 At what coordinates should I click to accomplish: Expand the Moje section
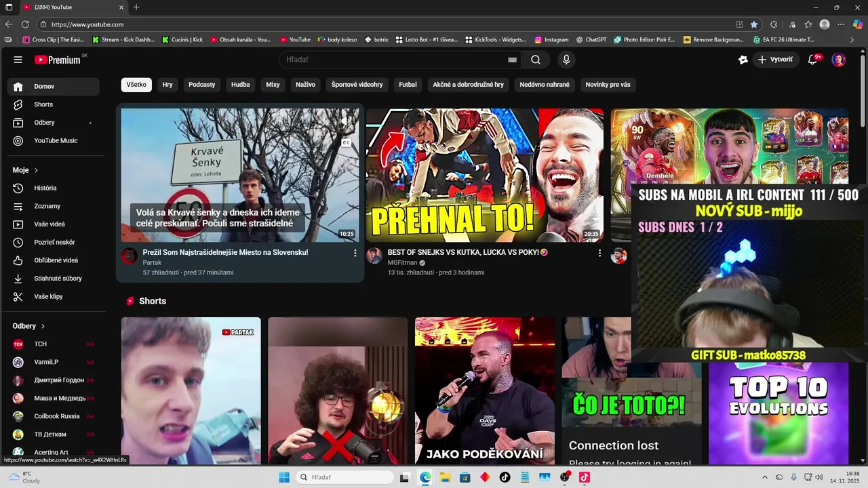click(26, 170)
